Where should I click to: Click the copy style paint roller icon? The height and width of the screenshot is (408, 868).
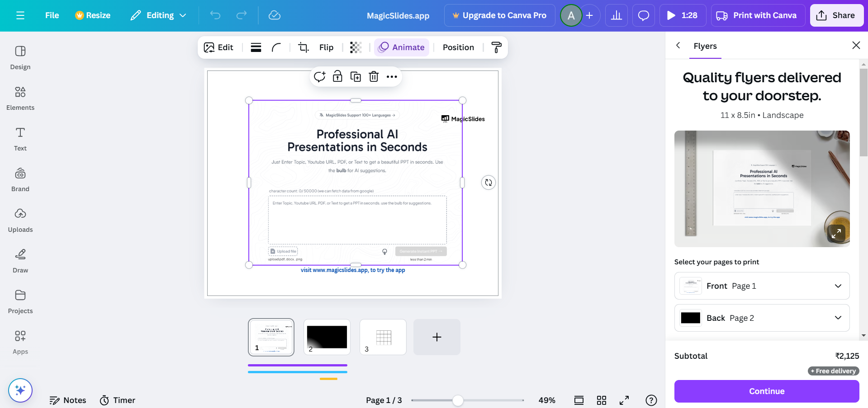(x=496, y=47)
